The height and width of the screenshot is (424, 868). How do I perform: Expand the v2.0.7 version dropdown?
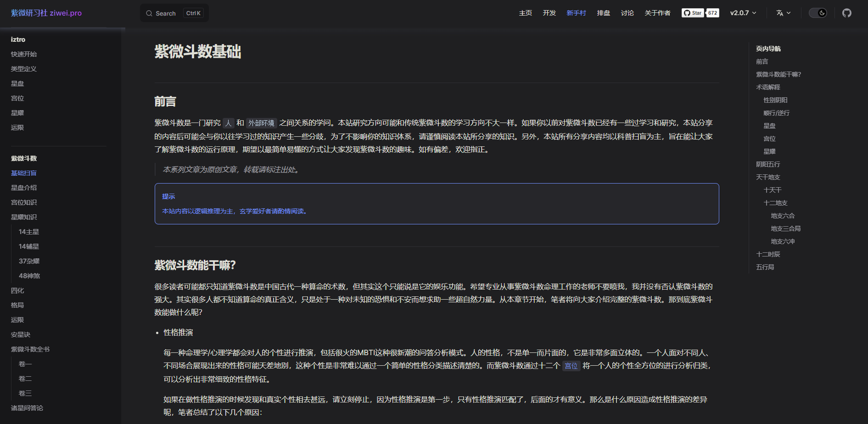(743, 13)
